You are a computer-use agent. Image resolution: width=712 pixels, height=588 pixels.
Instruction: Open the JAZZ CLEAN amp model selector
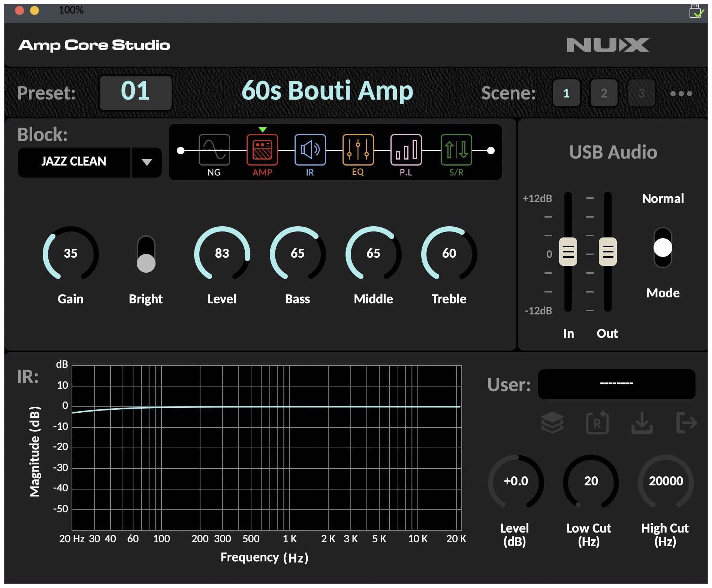coord(74,162)
